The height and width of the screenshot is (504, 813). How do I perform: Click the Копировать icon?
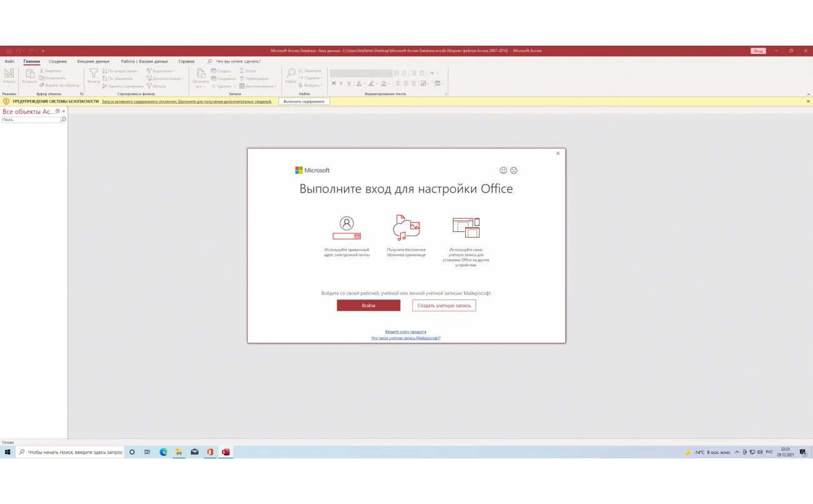42,78
